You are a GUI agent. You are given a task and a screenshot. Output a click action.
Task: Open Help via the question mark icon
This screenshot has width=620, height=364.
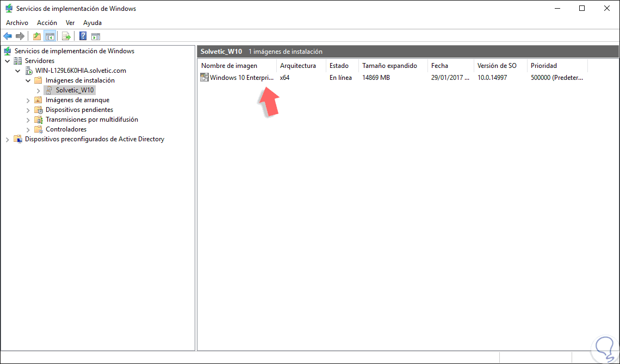pos(83,36)
